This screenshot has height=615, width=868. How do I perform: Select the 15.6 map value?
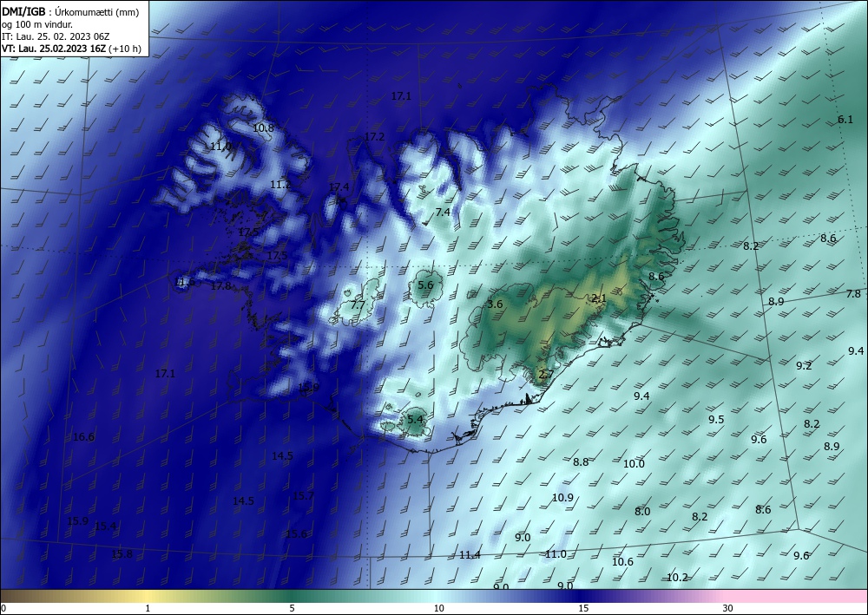(x=296, y=533)
